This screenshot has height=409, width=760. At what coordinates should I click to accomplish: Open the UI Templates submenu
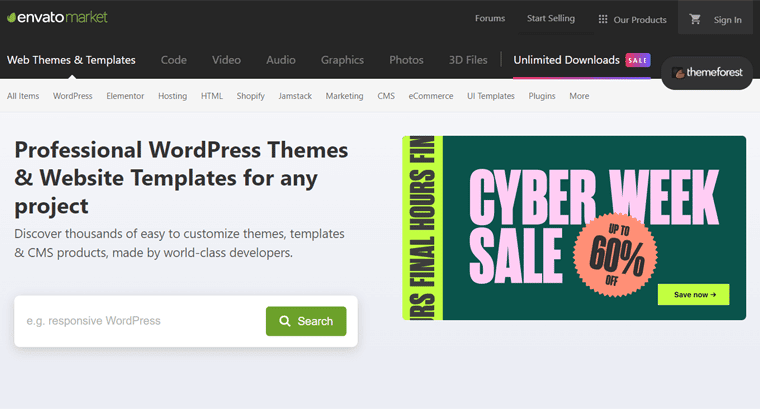click(x=491, y=96)
